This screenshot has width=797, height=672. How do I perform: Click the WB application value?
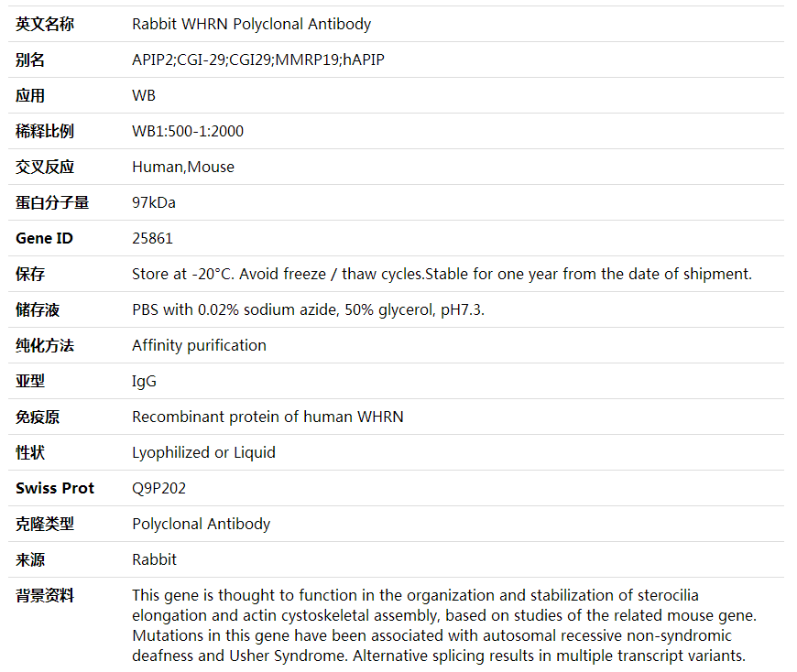click(x=144, y=96)
